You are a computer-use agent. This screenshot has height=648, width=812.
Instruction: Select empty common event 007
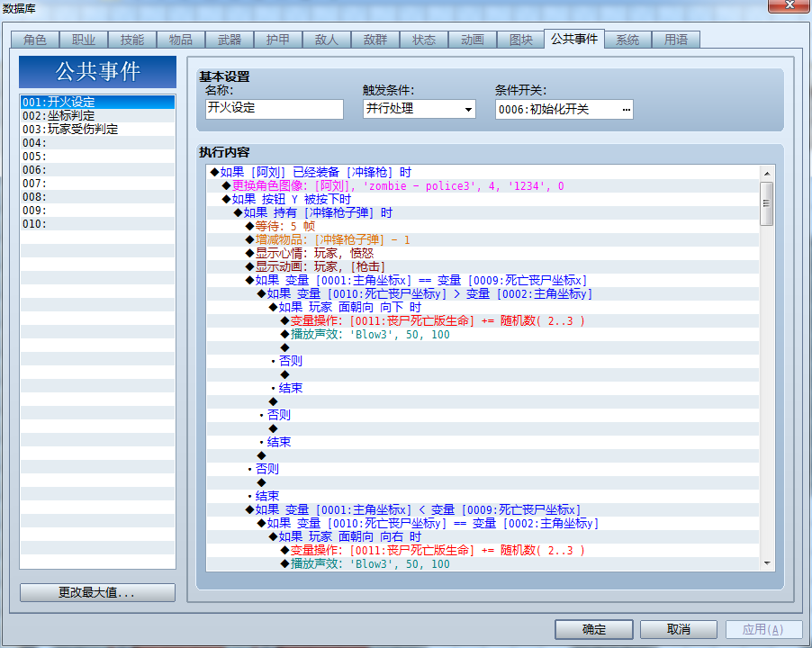[x=97, y=183]
